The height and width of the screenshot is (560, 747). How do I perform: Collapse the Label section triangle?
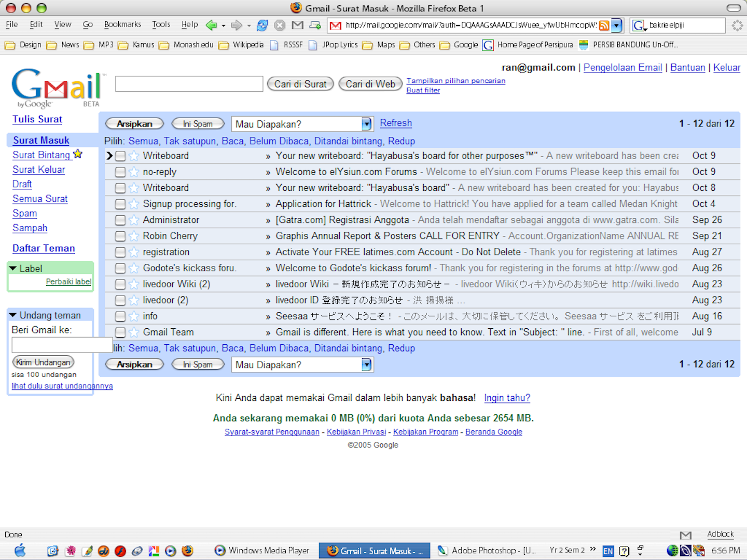click(13, 269)
